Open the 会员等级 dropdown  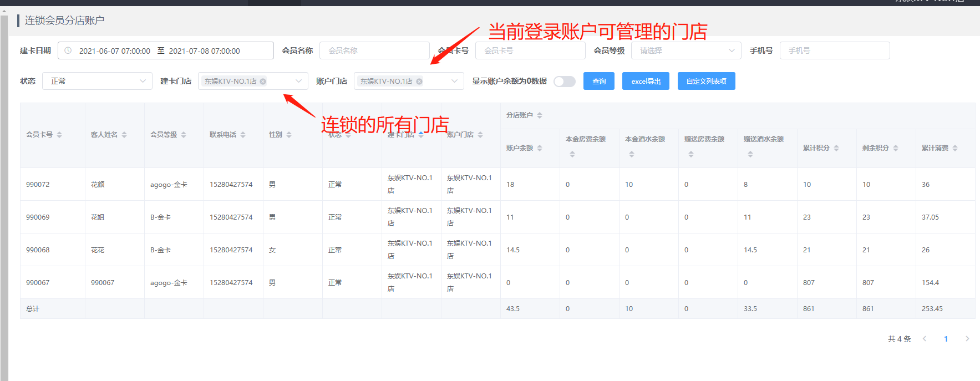pos(686,50)
